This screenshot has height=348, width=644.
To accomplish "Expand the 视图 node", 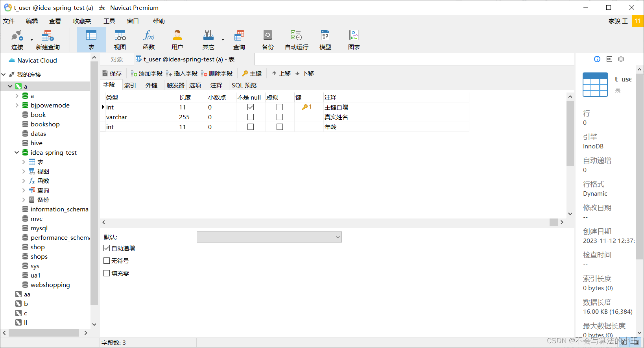I will (x=24, y=171).
